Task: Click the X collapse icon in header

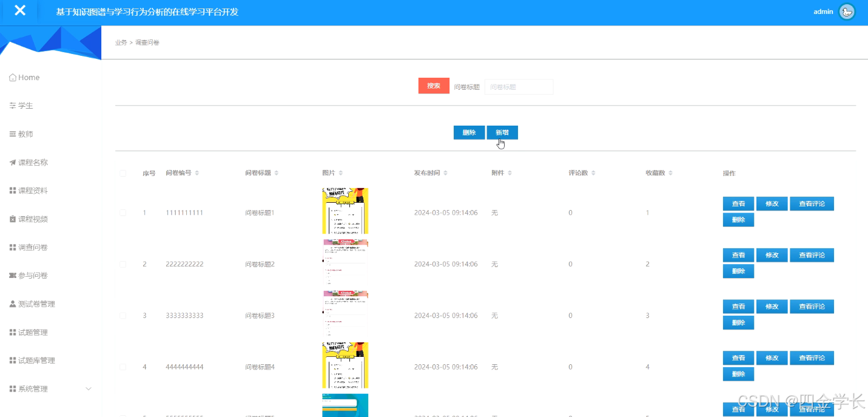Action: (x=20, y=10)
